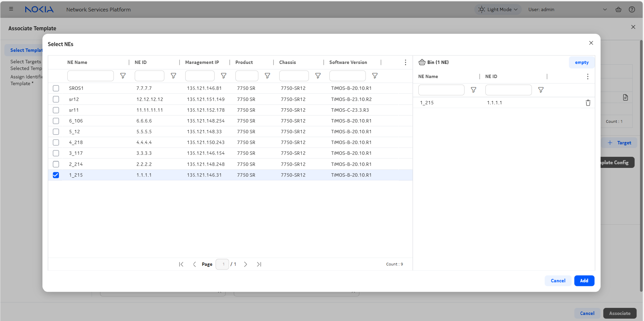Go to last page of NE list
This screenshot has height=321, width=644.
pos(259,264)
